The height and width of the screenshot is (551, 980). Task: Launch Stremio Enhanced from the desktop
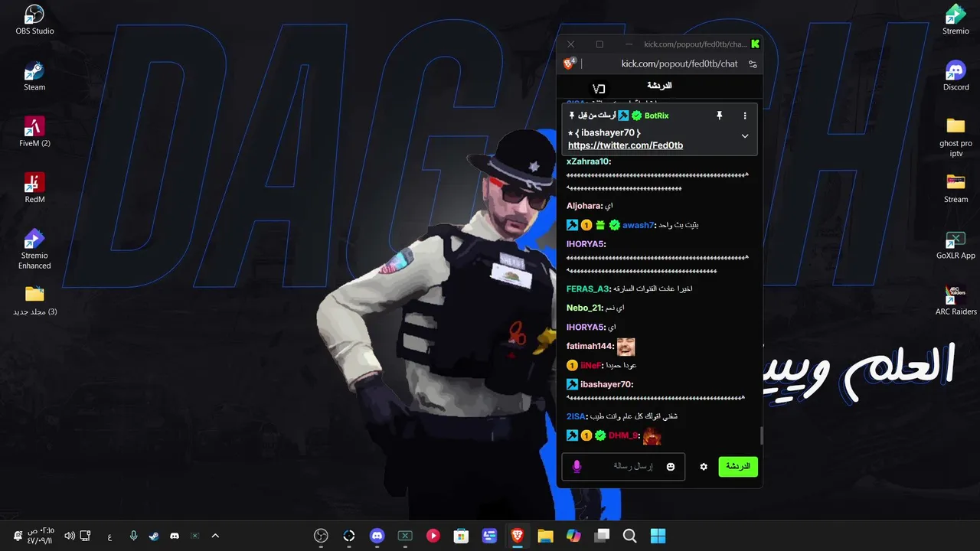(x=34, y=249)
